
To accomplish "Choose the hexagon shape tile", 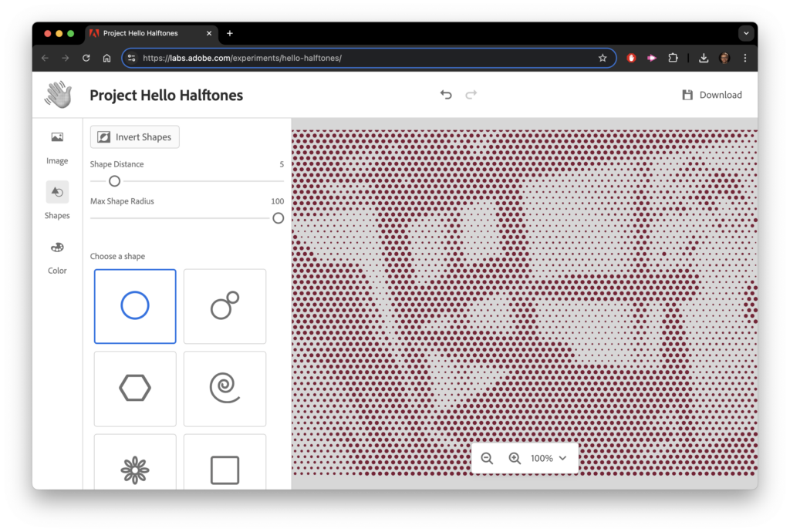I will point(135,389).
